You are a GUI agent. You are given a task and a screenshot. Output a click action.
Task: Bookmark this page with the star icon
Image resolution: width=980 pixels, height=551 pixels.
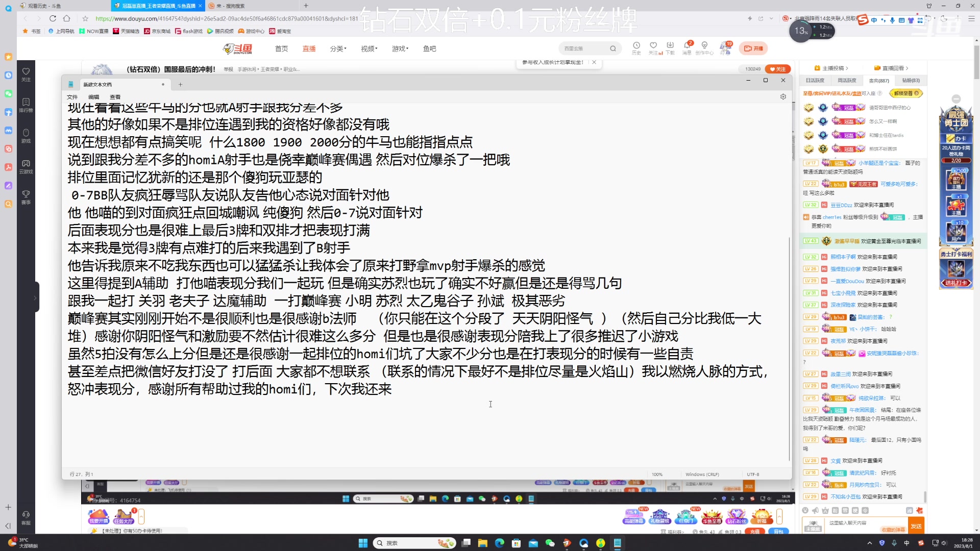(x=85, y=18)
